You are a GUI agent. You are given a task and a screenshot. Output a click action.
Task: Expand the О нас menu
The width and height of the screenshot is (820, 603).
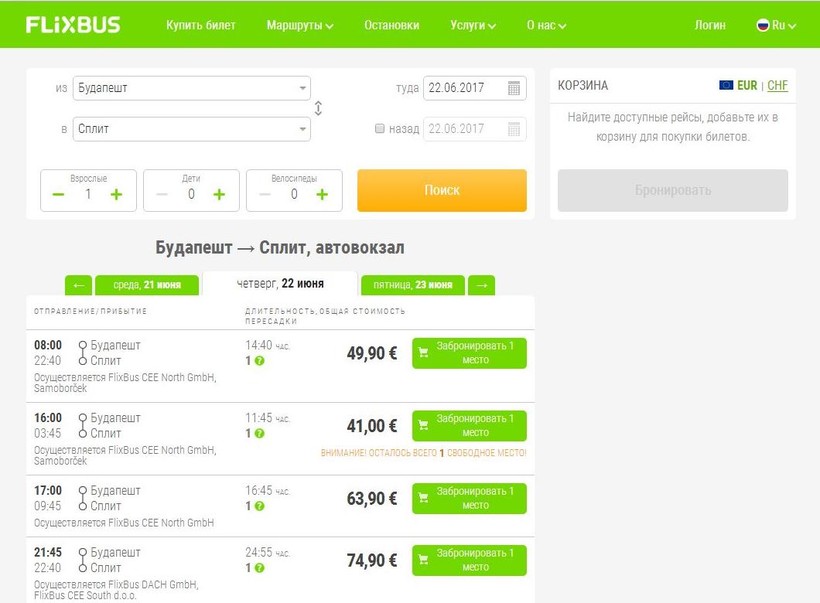pyautogui.click(x=546, y=25)
